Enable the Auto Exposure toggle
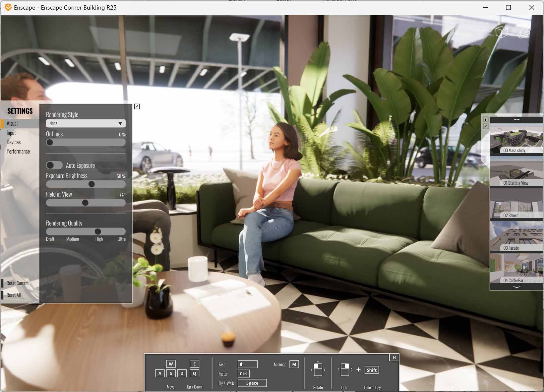 tap(54, 165)
